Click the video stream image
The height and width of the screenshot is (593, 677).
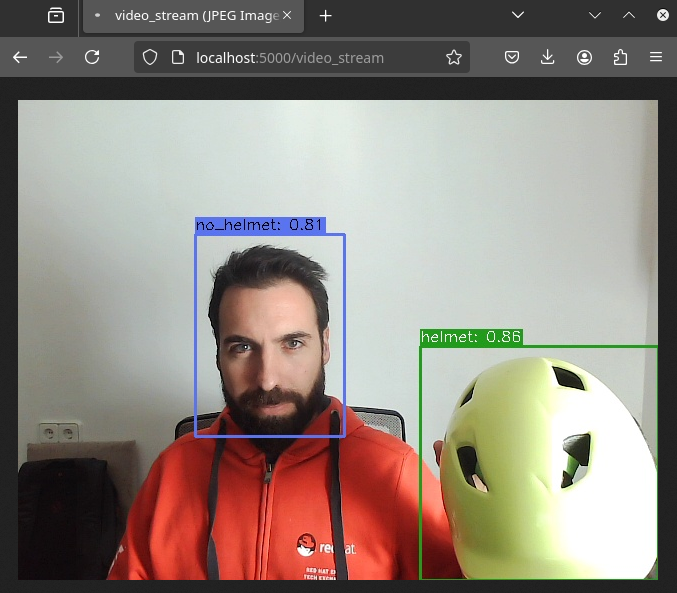pyautogui.click(x=338, y=340)
